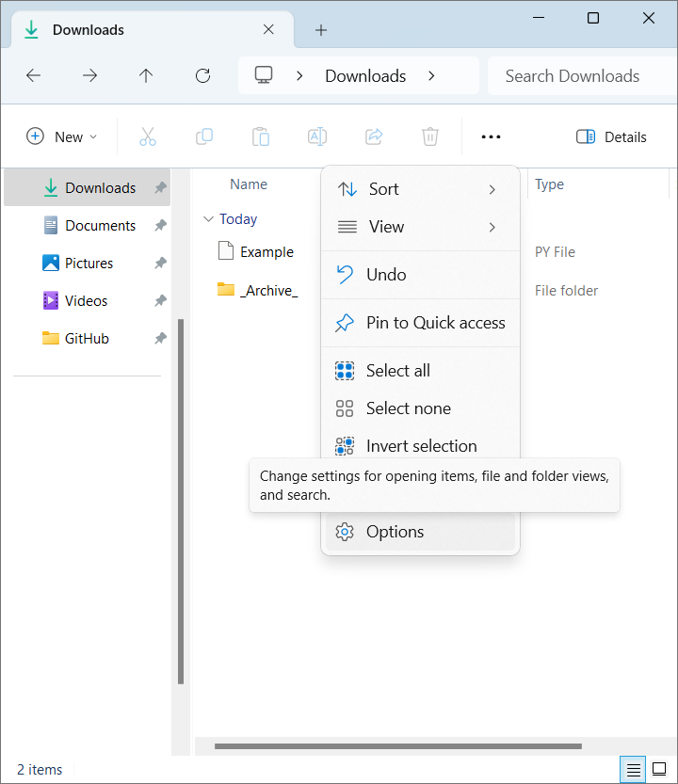Expand the View submenu
Screen dimensions: 678x784
(x=419, y=227)
